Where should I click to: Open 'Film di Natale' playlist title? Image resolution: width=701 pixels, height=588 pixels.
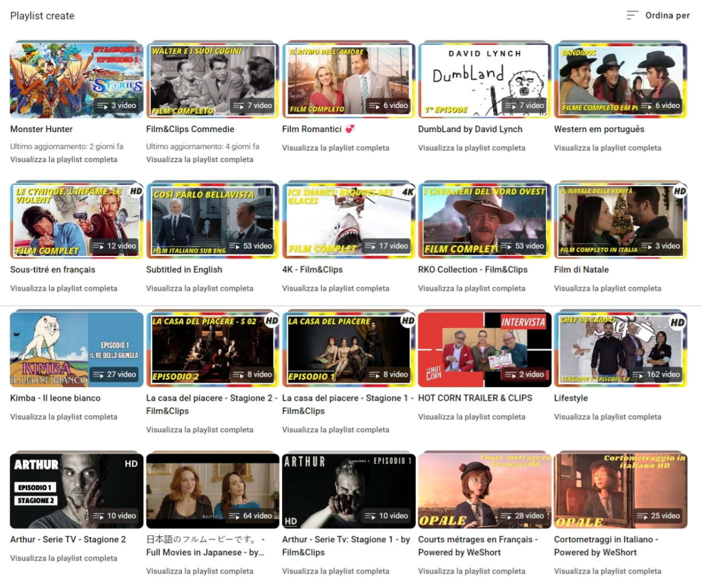click(581, 269)
